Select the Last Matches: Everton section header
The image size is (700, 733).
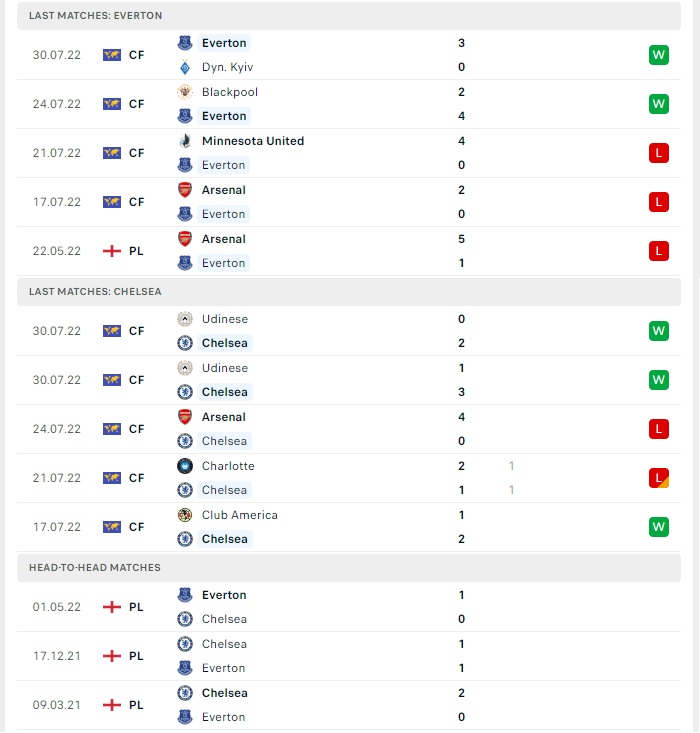pos(349,16)
